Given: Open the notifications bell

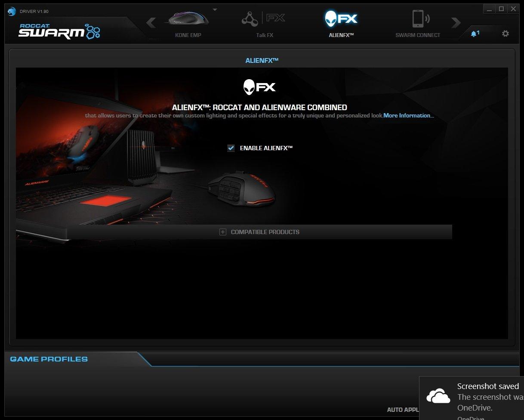Looking at the screenshot, I should [475, 33].
